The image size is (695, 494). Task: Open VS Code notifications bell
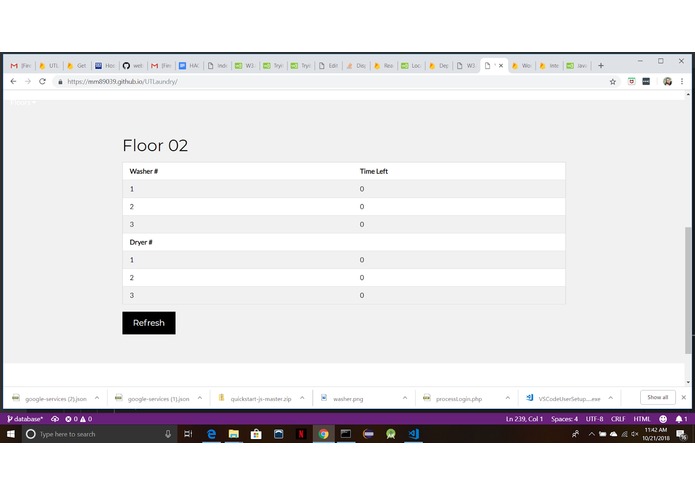(681, 419)
